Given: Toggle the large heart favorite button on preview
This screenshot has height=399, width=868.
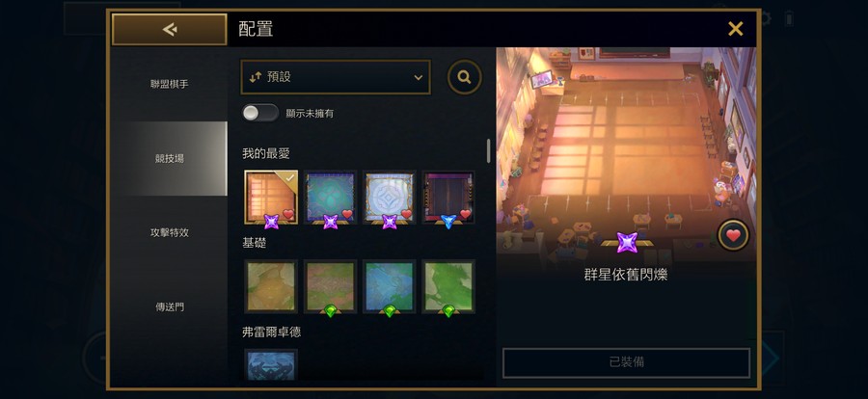Looking at the screenshot, I should click(734, 235).
